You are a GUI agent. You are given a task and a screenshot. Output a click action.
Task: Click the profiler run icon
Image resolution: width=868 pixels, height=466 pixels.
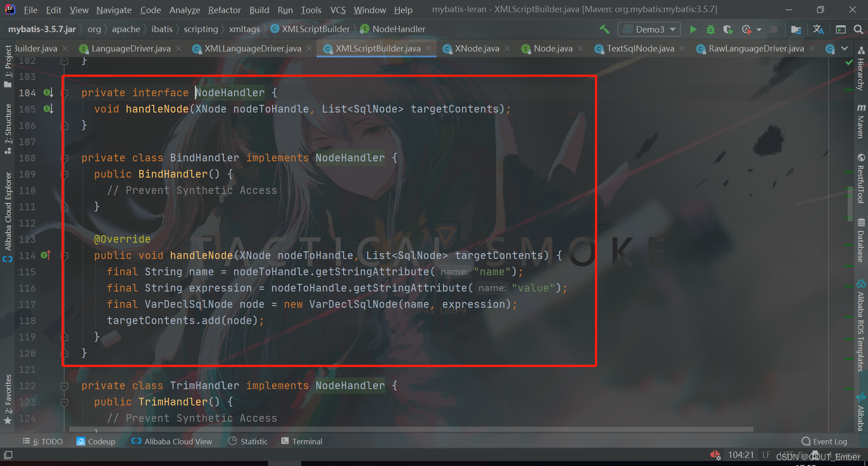click(x=746, y=29)
